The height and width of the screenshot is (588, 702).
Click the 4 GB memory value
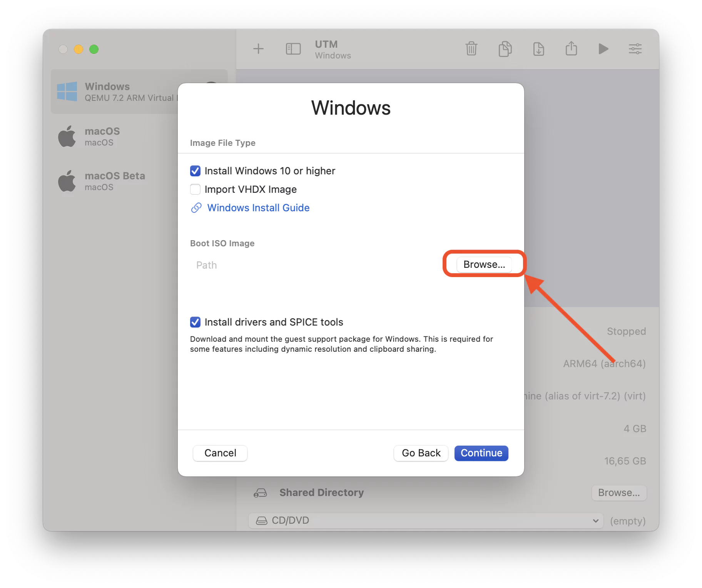635,429
